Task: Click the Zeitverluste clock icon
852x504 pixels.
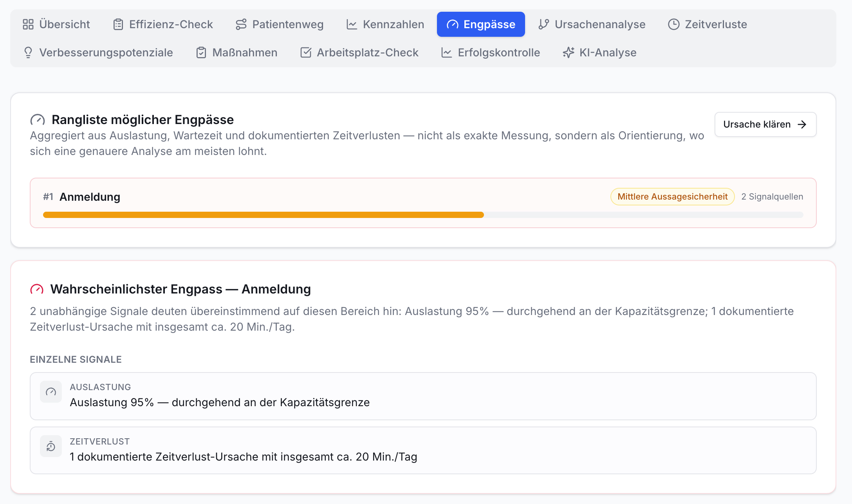Action: click(x=673, y=24)
